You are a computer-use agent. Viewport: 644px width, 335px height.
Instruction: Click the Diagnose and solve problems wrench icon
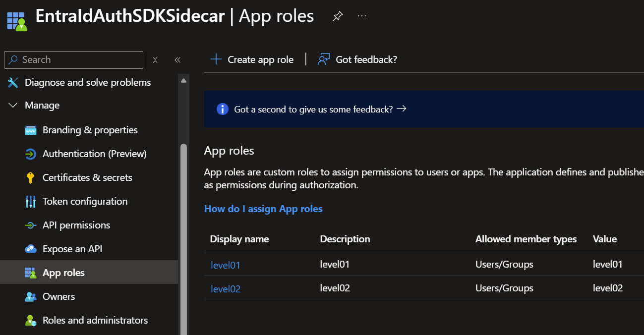(13, 83)
